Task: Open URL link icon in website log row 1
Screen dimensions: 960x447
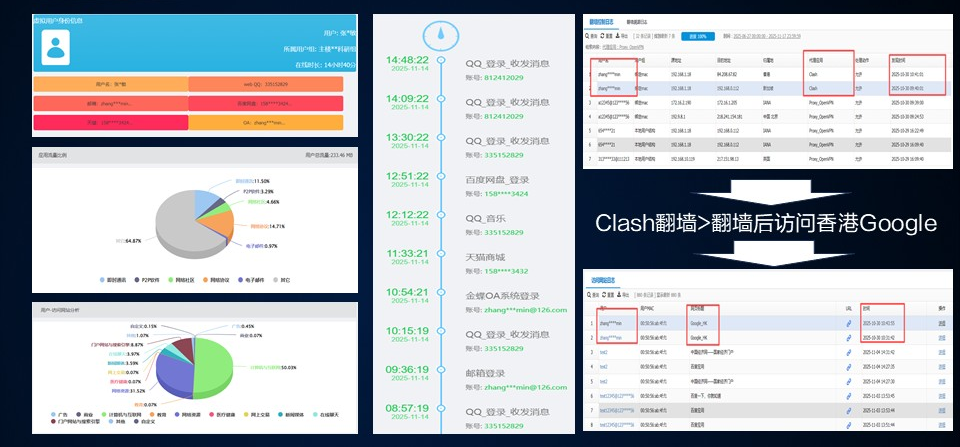Action: pyautogui.click(x=849, y=323)
